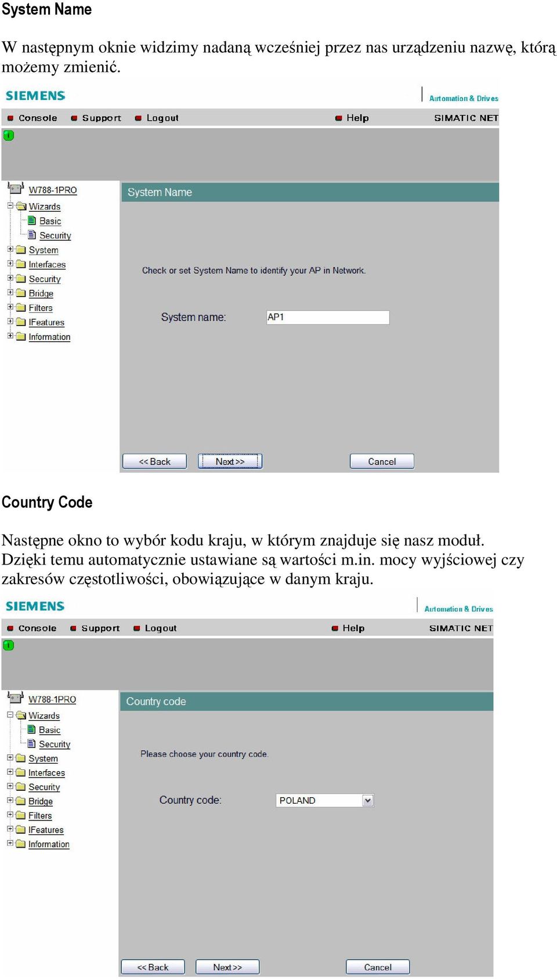Expand the Bridge node in the System Name tree
Viewport: 557px width, 980px height.
click(10, 292)
